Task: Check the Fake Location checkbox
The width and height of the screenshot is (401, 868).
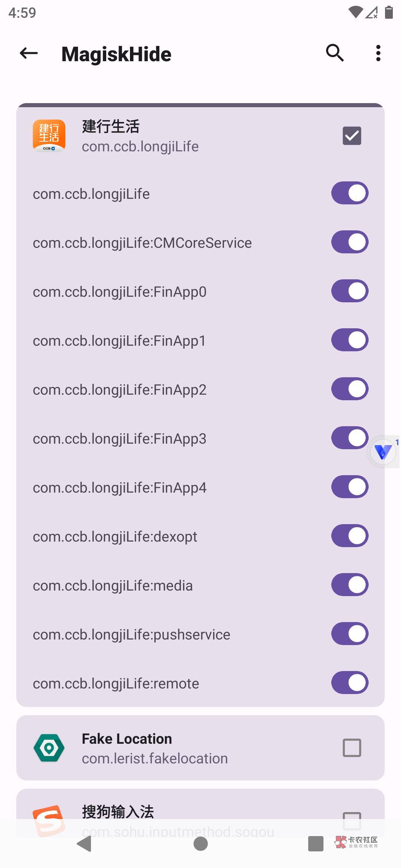Action: pos(352,748)
